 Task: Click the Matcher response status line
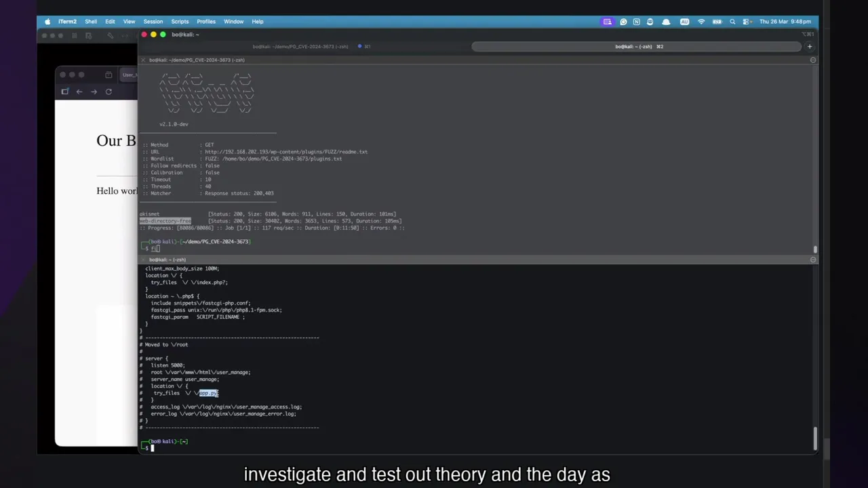[208, 193]
